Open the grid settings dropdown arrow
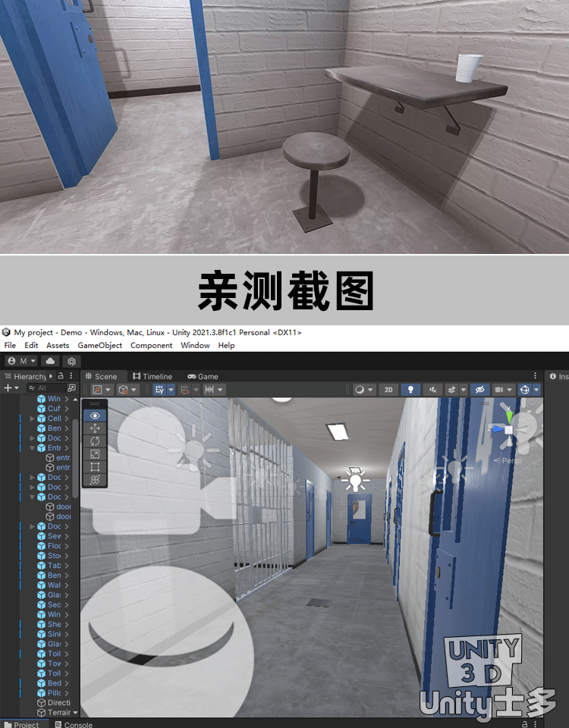 171,390
